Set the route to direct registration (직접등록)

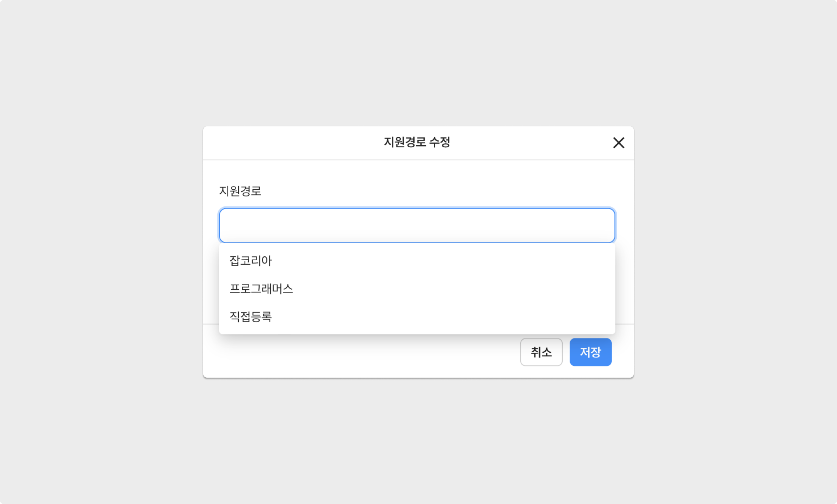pyautogui.click(x=251, y=317)
